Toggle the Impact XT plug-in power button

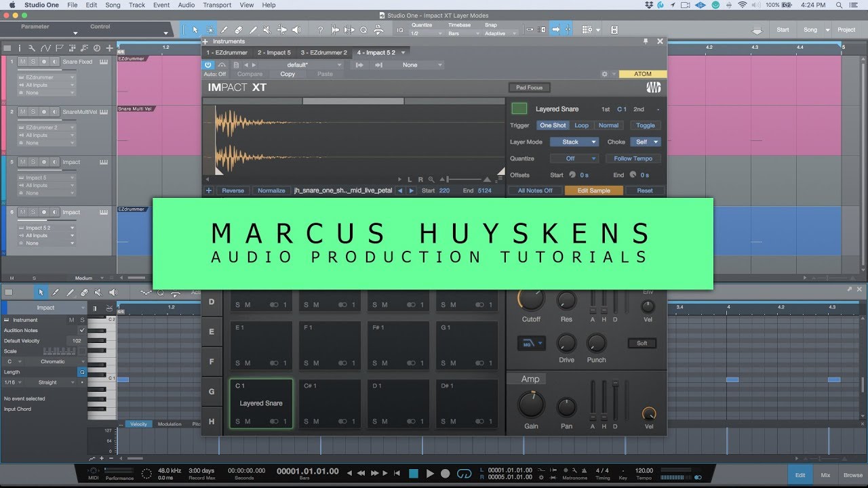[x=208, y=65]
